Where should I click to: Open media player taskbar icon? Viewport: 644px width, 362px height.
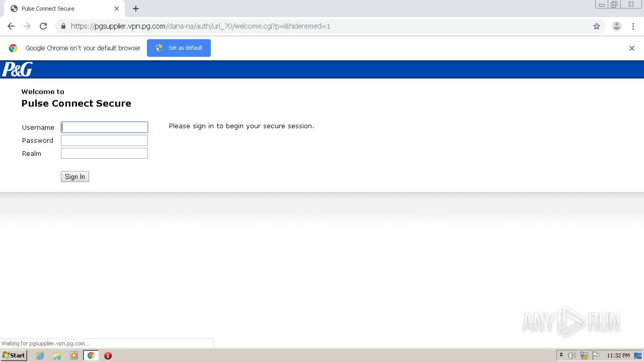[x=74, y=355]
